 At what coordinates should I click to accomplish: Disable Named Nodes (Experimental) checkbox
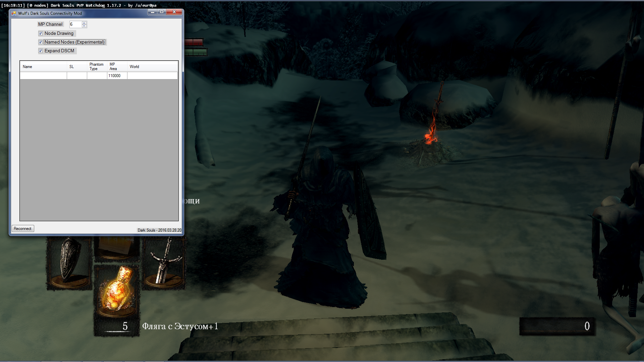click(41, 42)
